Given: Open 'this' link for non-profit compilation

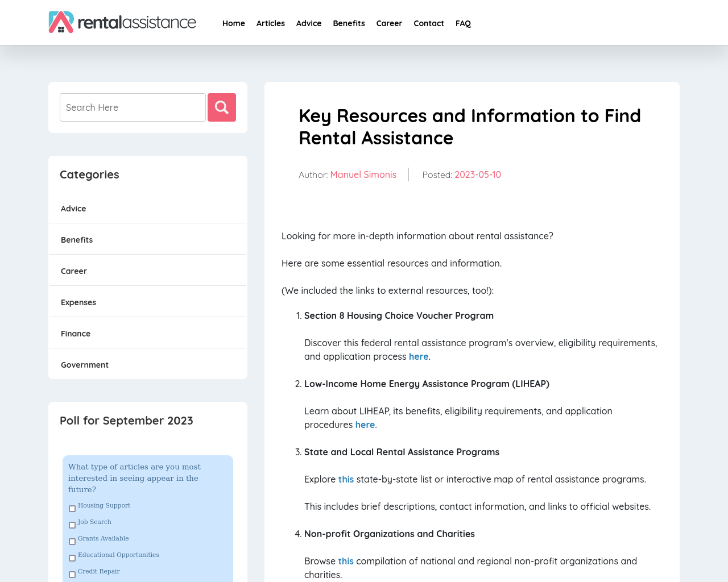Looking at the screenshot, I should click(346, 561).
